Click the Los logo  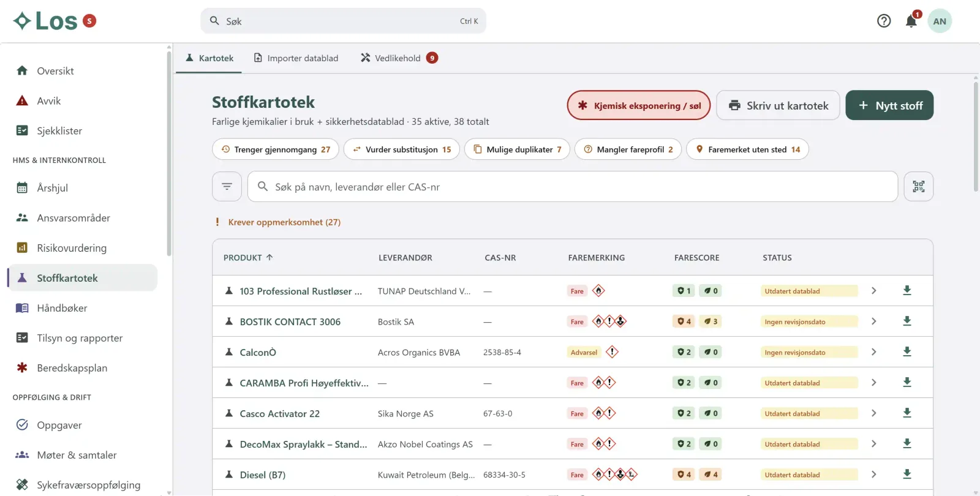[55, 21]
